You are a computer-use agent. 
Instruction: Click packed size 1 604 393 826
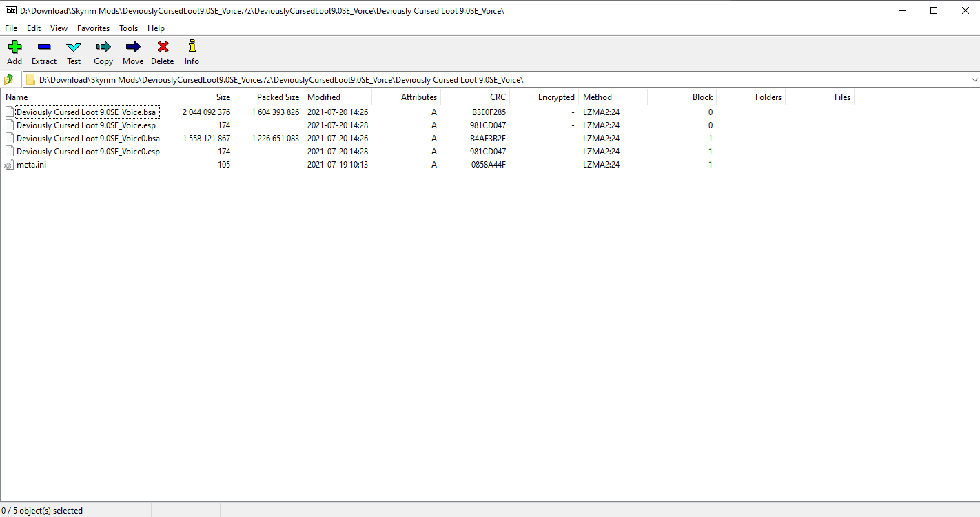(275, 112)
